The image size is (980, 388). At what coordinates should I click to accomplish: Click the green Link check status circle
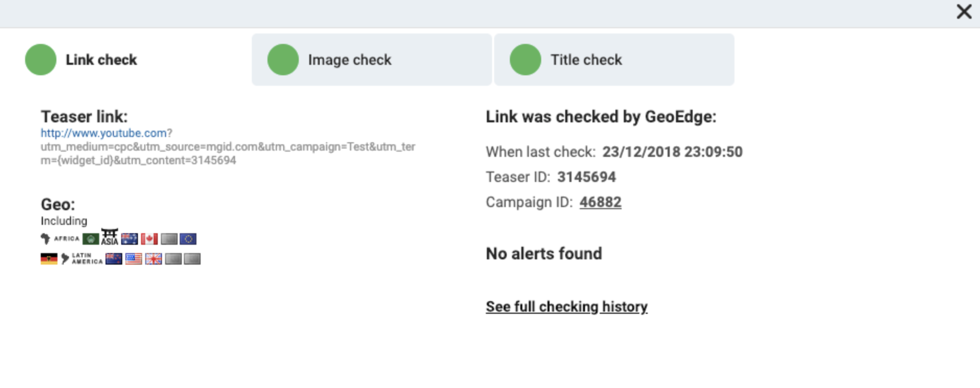(x=41, y=60)
